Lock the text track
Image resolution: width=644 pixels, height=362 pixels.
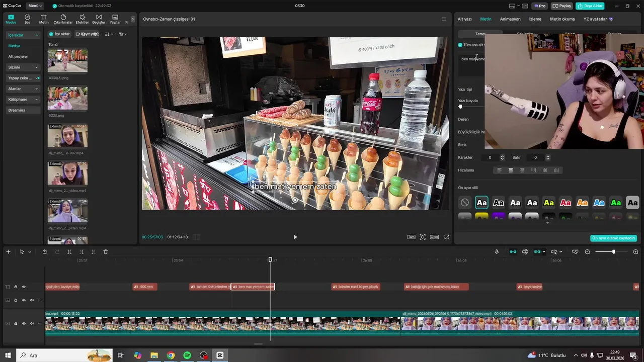(16, 287)
